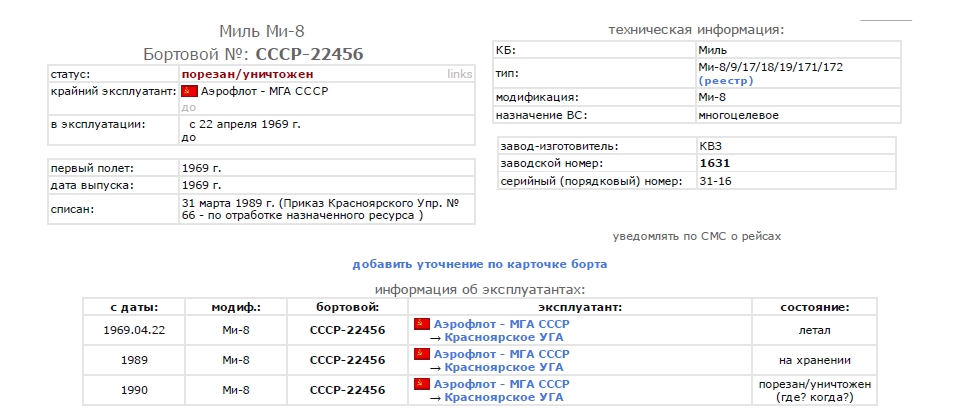Screen dimensions: 962x420
Task: Click the red 'порезан/уничтожен' status text
Action: 247,74
